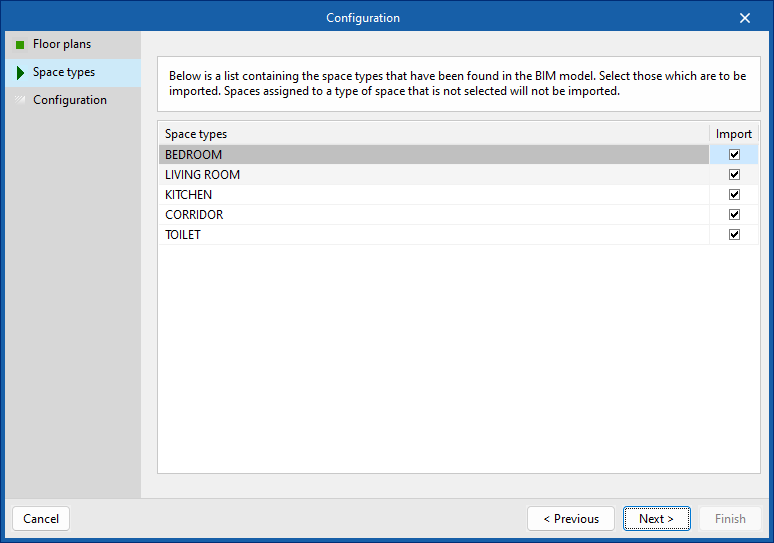Click the Configuration step icon in sidebar
Viewport: 774px width, 543px height.
point(20,100)
